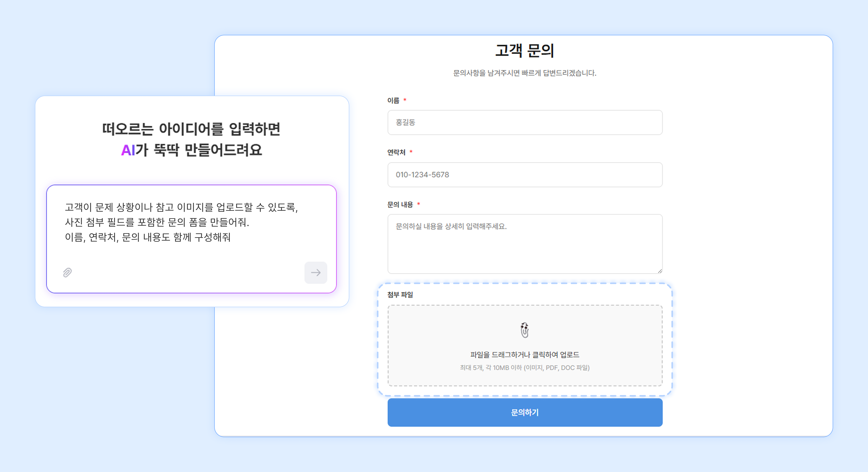
Task: Click the red asterisk beside 문의 내용
Action: click(419, 204)
